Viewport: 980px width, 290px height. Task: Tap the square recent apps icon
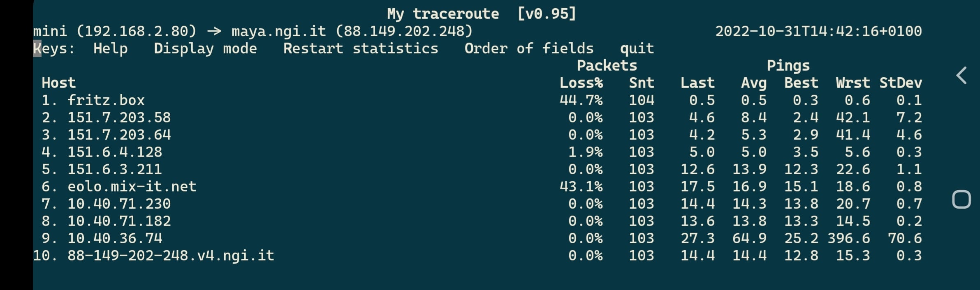click(x=961, y=200)
